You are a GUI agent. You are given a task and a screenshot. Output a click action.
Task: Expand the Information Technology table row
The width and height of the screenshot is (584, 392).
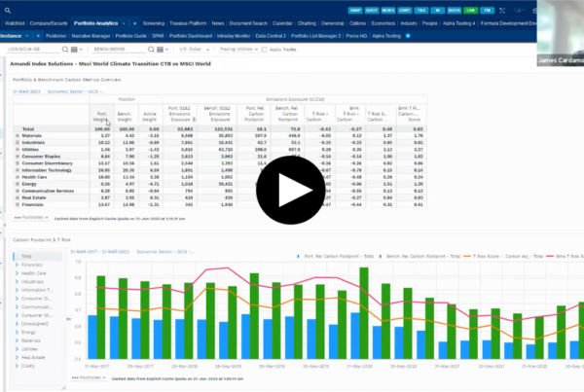[x=18, y=170]
